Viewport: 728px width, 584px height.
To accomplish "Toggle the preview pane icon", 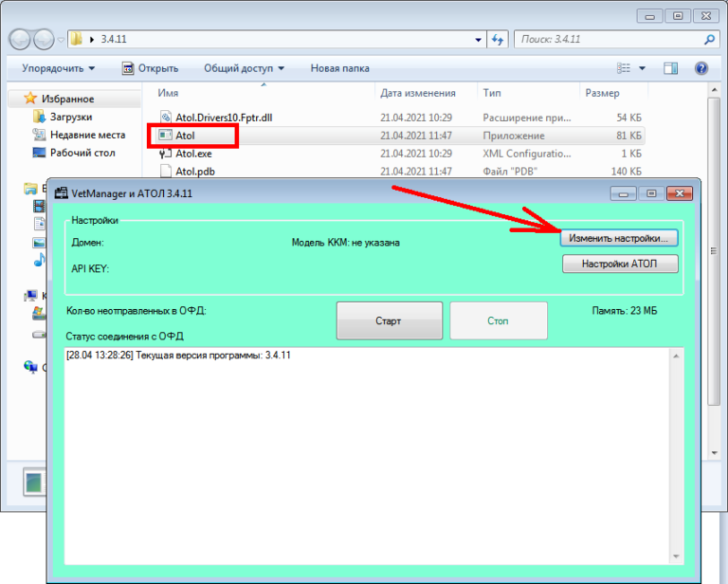I will (x=671, y=68).
